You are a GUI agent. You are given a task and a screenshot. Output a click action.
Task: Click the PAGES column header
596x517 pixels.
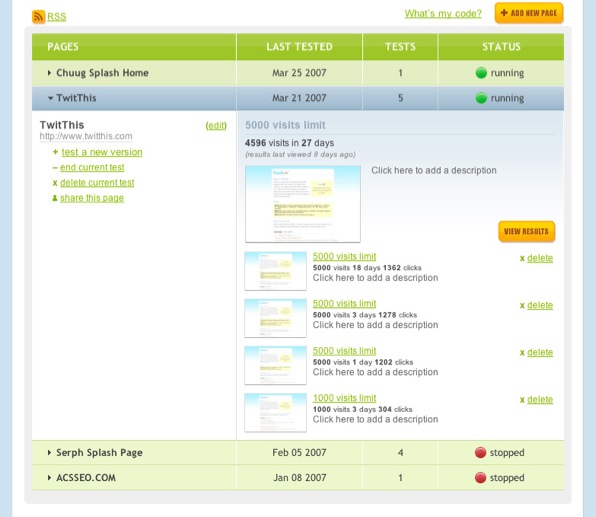134,47
